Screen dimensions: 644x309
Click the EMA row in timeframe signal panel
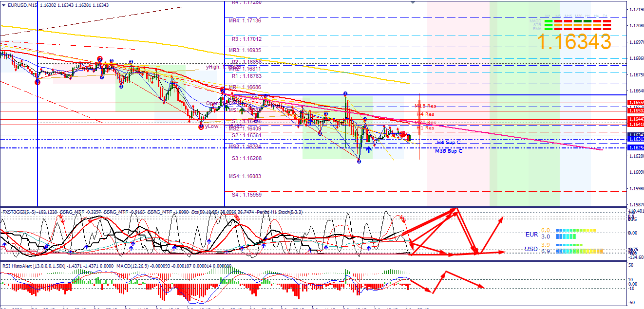tap(571, 28)
